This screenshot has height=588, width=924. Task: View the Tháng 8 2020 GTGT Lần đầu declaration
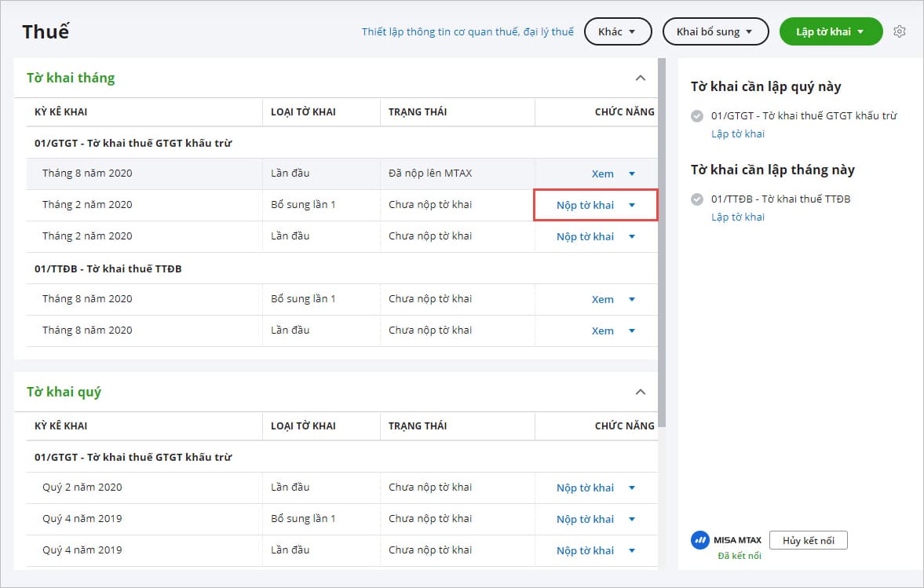tap(602, 173)
